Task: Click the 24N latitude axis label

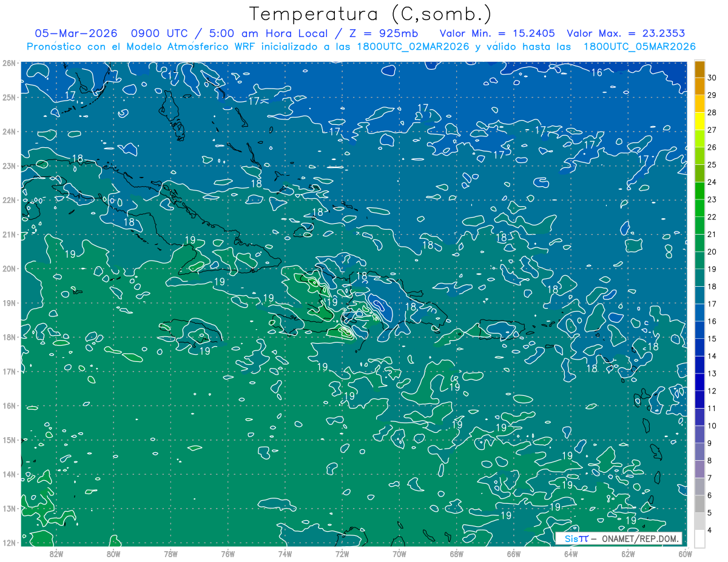Action: [x=8, y=132]
